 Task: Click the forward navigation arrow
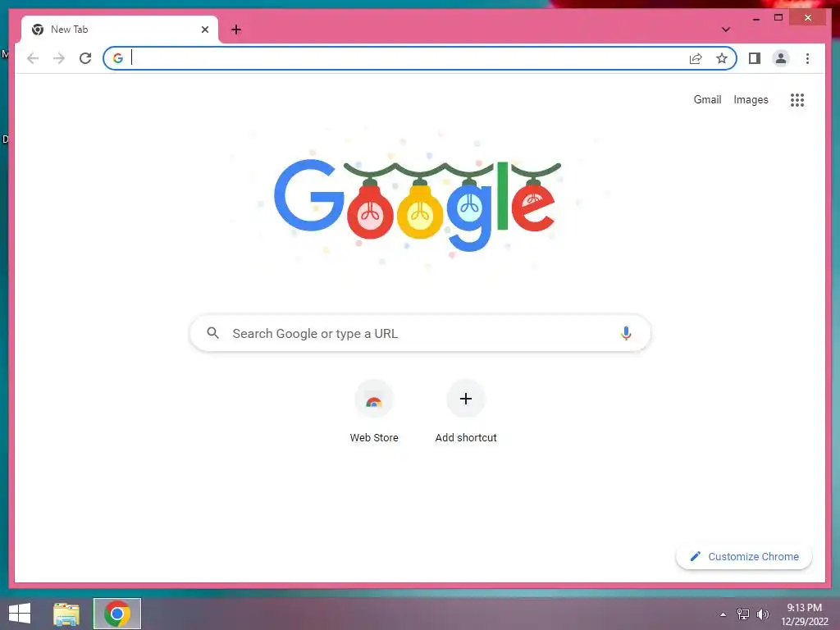click(59, 58)
